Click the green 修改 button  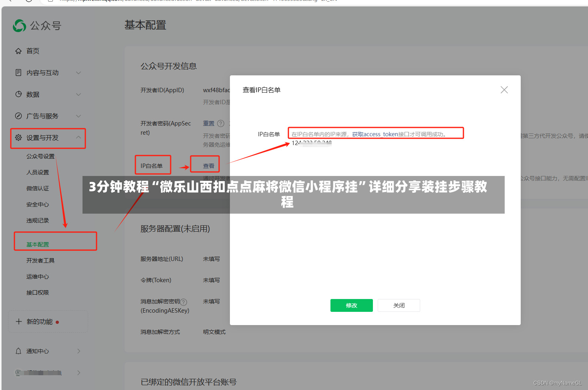(352, 305)
